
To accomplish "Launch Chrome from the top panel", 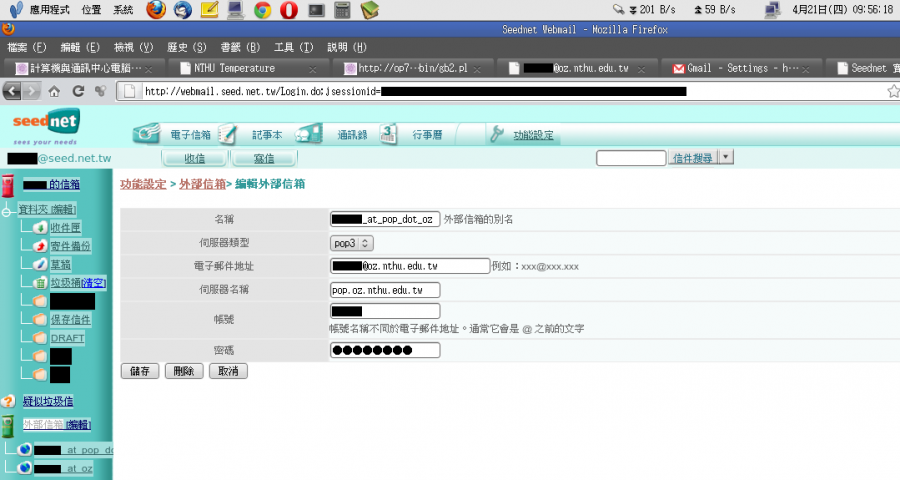I will pos(262,10).
